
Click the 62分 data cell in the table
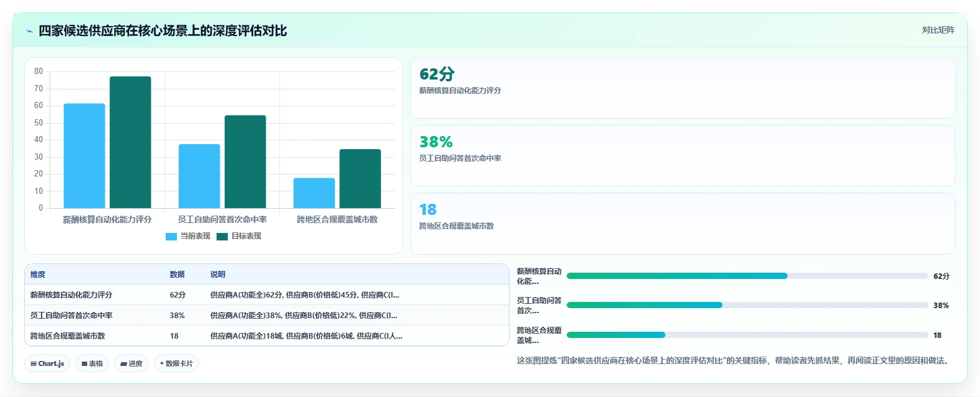tap(178, 295)
